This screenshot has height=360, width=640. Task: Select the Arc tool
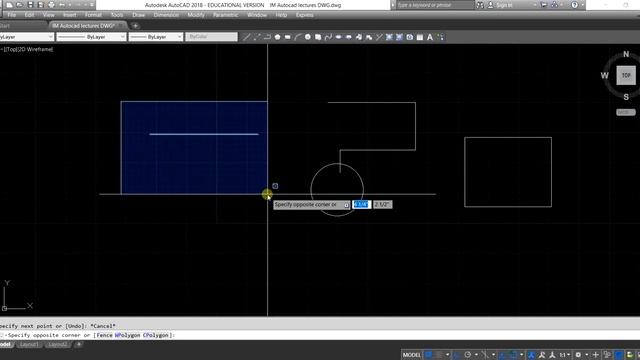pos(298,37)
